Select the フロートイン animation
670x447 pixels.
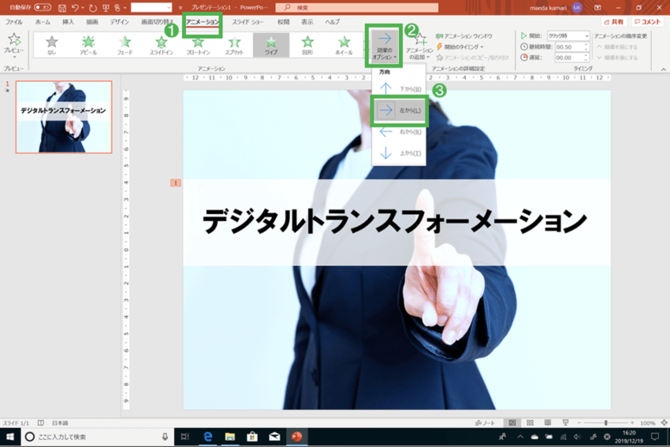[x=198, y=45]
